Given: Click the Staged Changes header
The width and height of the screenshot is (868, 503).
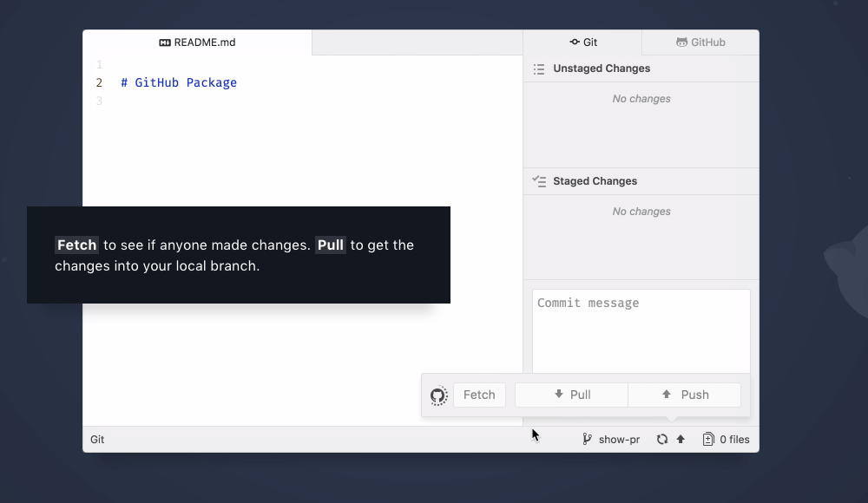Looking at the screenshot, I should point(641,181).
